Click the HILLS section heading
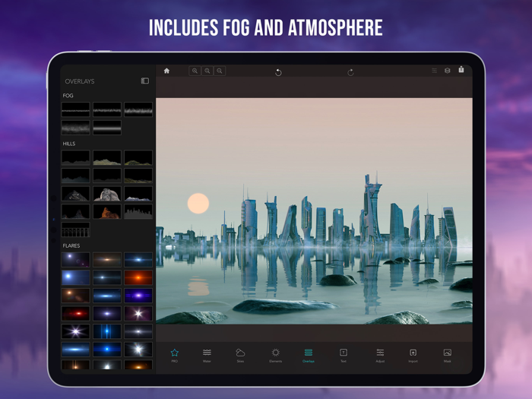 pyautogui.click(x=69, y=144)
